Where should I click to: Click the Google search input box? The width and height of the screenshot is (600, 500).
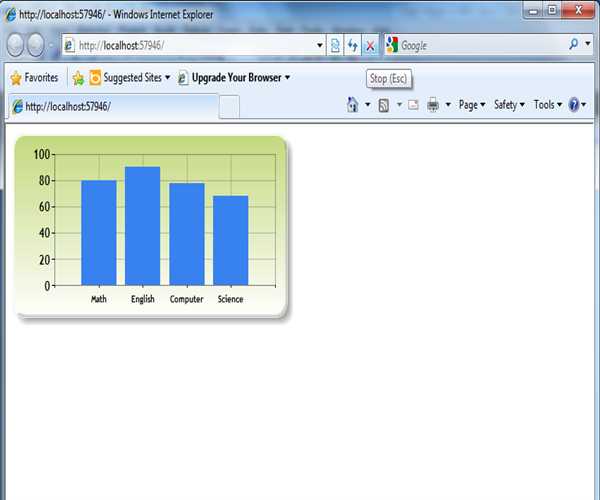[480, 46]
